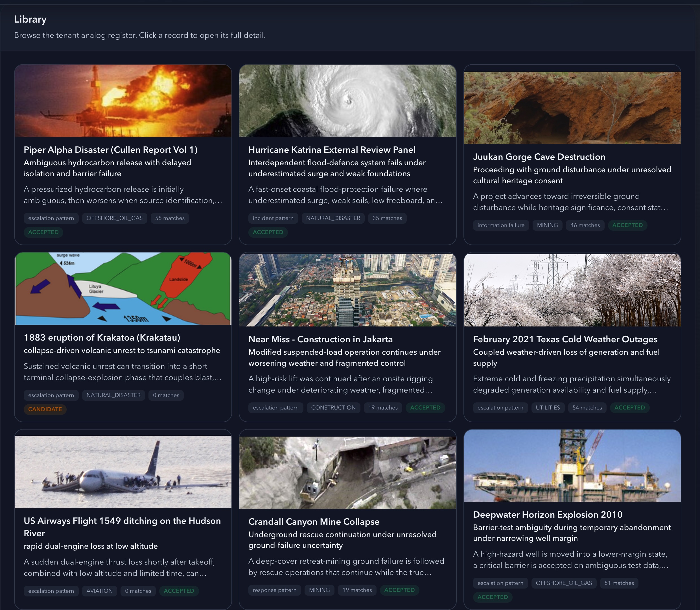The height and width of the screenshot is (610, 700).
Task: Open the February 2021 Texas Cold Weather Outages record
Action: 565,339
